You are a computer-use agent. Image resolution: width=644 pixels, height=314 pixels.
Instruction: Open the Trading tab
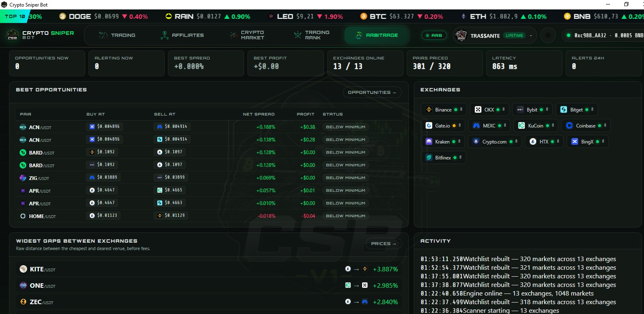[117, 35]
